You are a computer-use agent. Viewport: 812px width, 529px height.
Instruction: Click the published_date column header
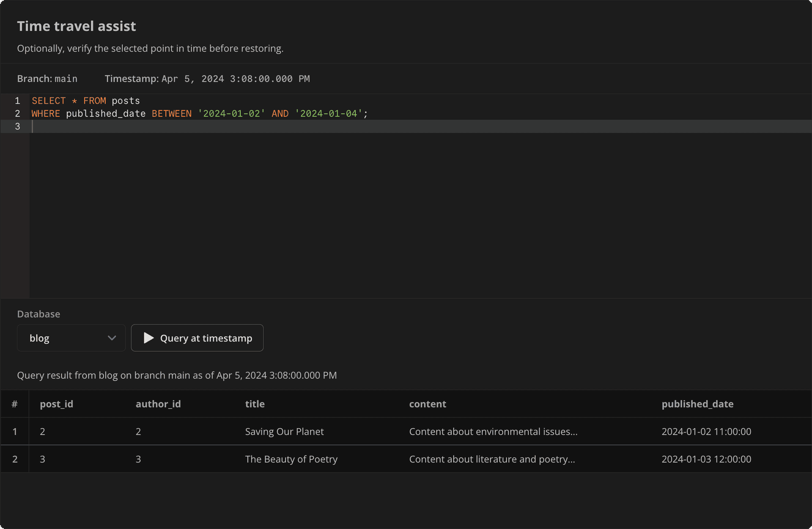coord(697,404)
